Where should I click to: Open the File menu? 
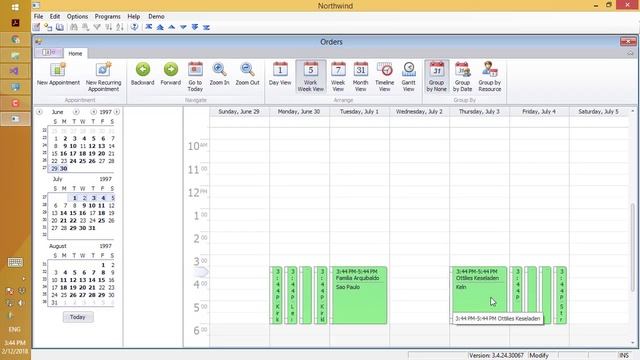point(38,16)
